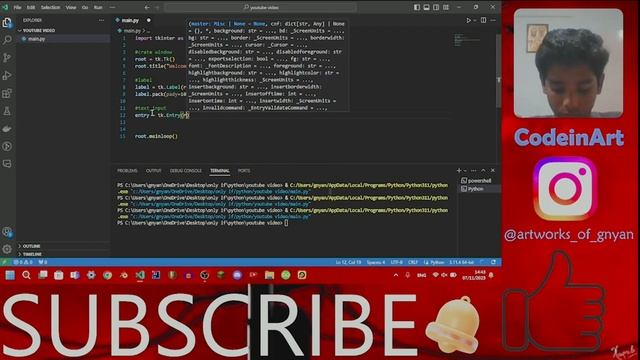Click the youtube video command center search
640x360 pixels.
(260, 7)
